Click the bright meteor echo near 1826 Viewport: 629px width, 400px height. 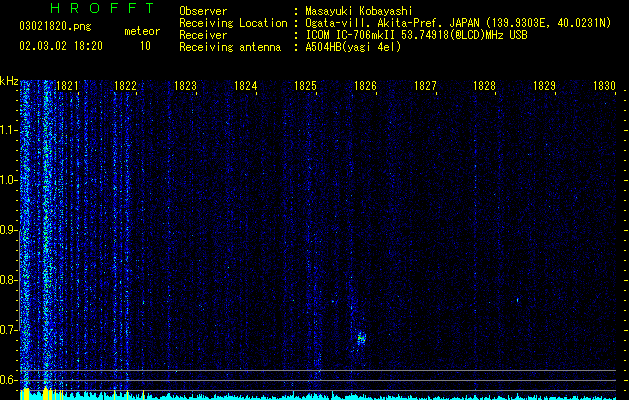(361, 339)
